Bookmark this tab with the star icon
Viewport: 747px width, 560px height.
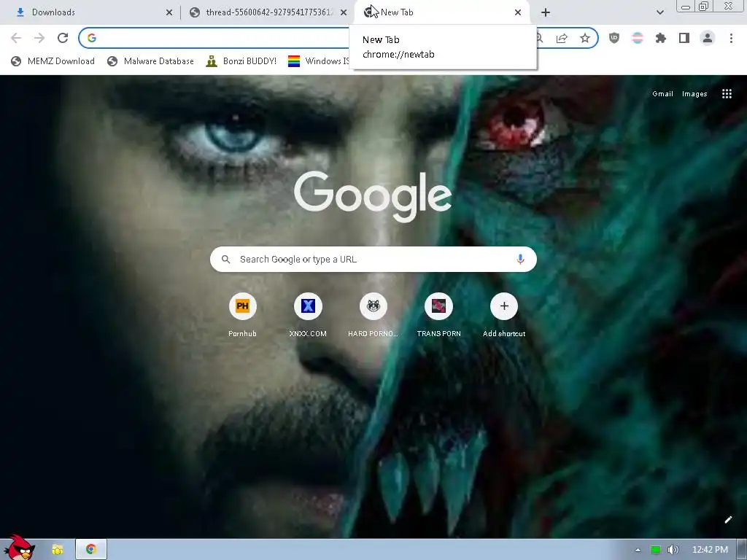[x=585, y=38]
